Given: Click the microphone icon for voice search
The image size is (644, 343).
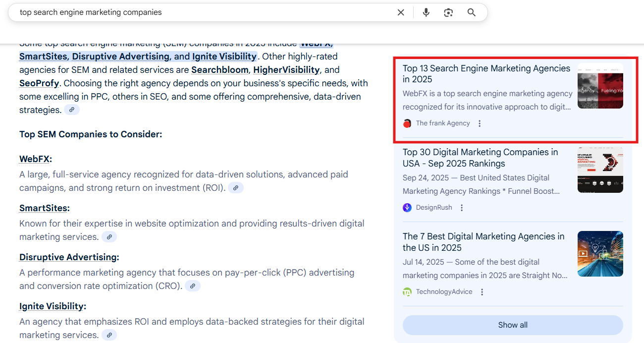Looking at the screenshot, I should 426,12.
